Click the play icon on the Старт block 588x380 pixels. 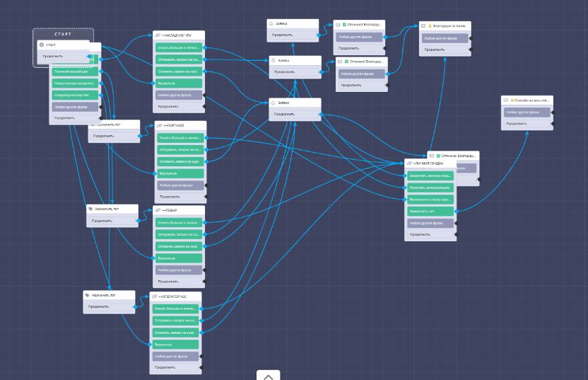click(42, 45)
